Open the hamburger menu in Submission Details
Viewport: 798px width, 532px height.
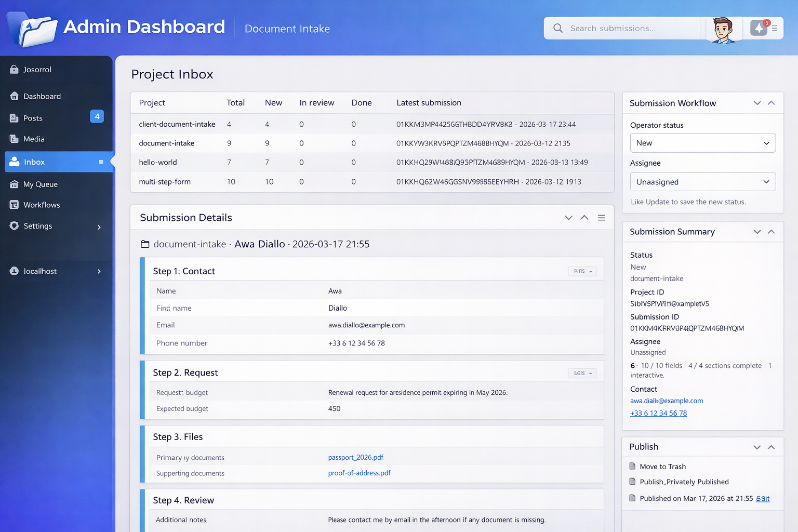pos(601,218)
